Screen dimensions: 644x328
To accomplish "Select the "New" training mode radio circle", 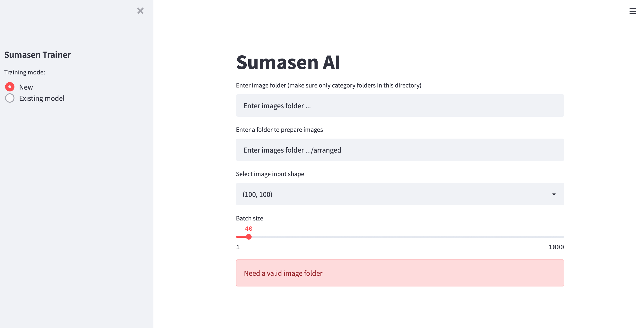I will coord(10,87).
